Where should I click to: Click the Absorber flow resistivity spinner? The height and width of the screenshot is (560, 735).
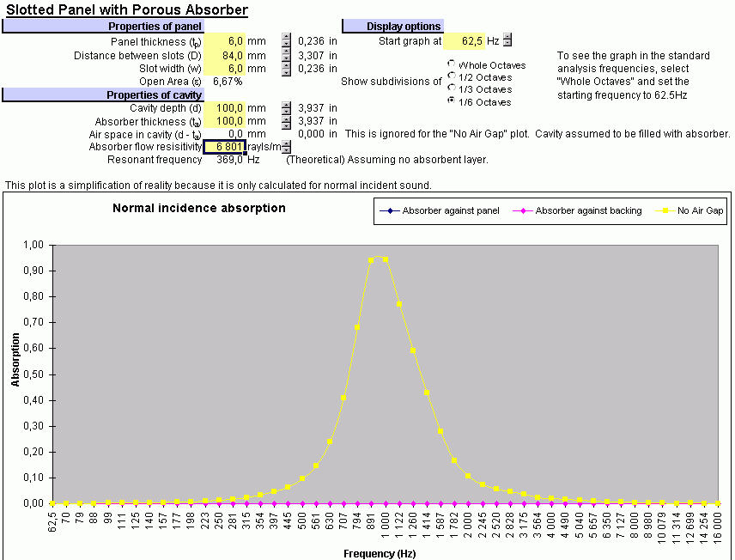click(286, 147)
